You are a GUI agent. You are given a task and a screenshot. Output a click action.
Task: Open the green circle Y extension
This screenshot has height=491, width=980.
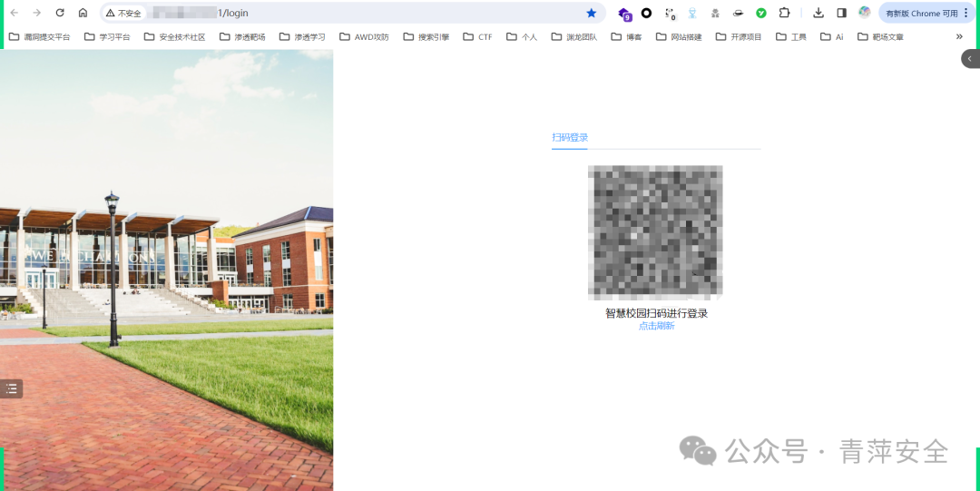[x=761, y=13]
